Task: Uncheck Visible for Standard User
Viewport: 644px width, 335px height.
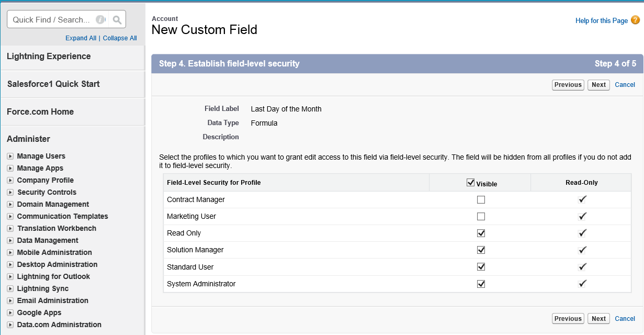Action: click(x=481, y=267)
